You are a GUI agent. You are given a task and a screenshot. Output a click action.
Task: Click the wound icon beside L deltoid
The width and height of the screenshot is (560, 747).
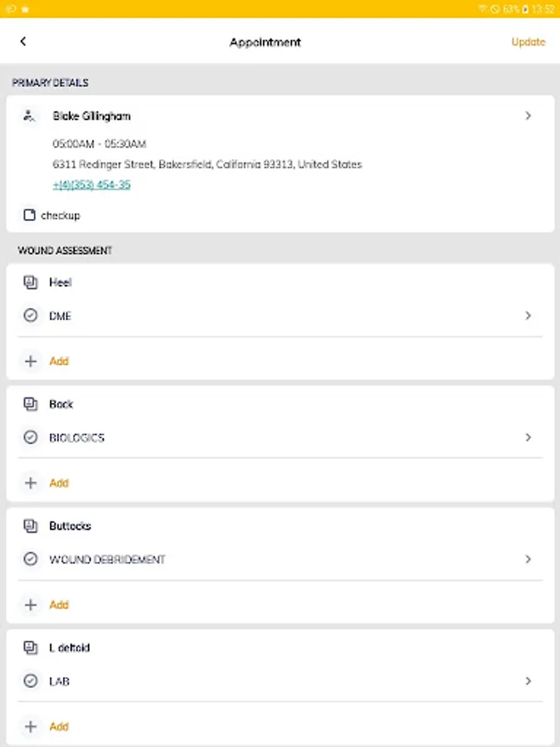[31, 648]
